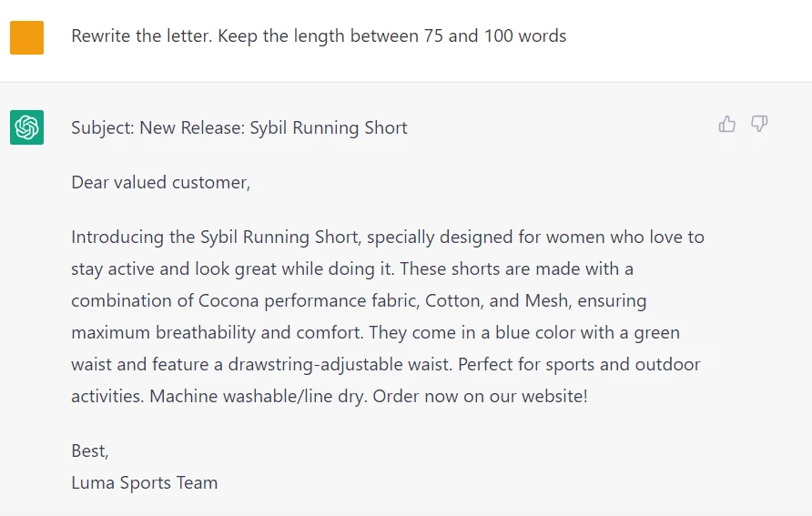Click the green ChatGPT logo avatar
The height and width of the screenshot is (516, 812).
[x=27, y=127]
